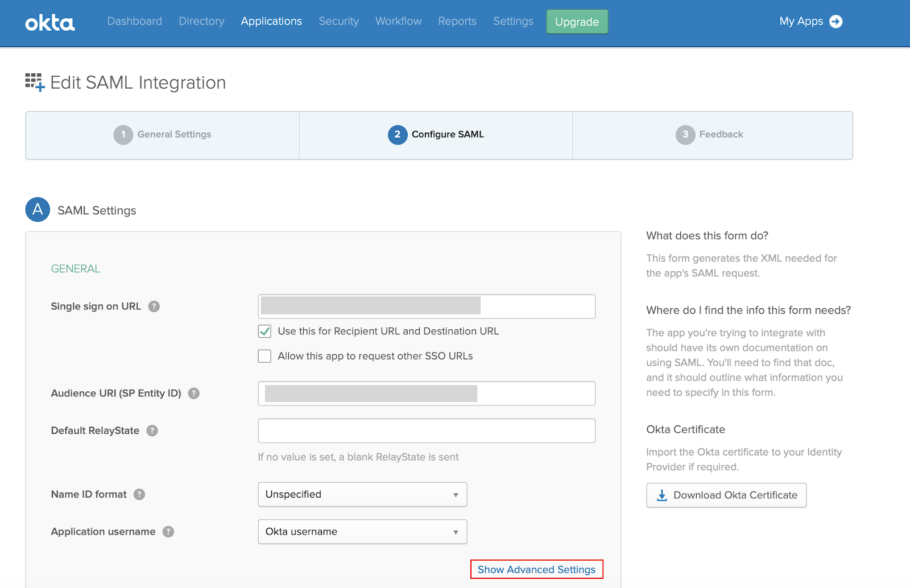Image resolution: width=910 pixels, height=588 pixels.
Task: Click help icon beside Application username
Action: [168, 532]
